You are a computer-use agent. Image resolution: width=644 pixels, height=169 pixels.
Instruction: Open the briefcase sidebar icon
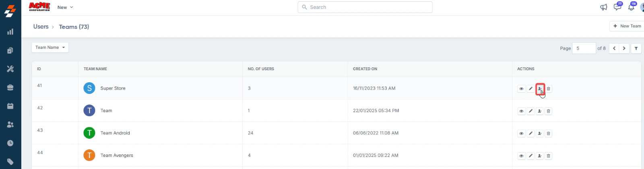[x=10, y=88]
